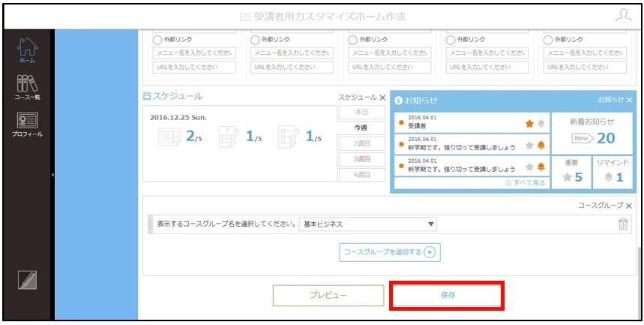644x325 pixels.
Task: Select the last 外部リンク radio button
Action: [548, 40]
